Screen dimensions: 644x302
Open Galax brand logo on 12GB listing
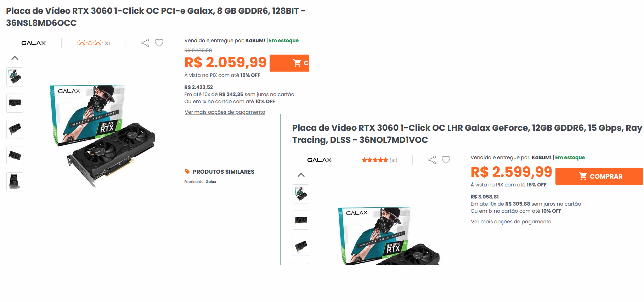(x=320, y=160)
